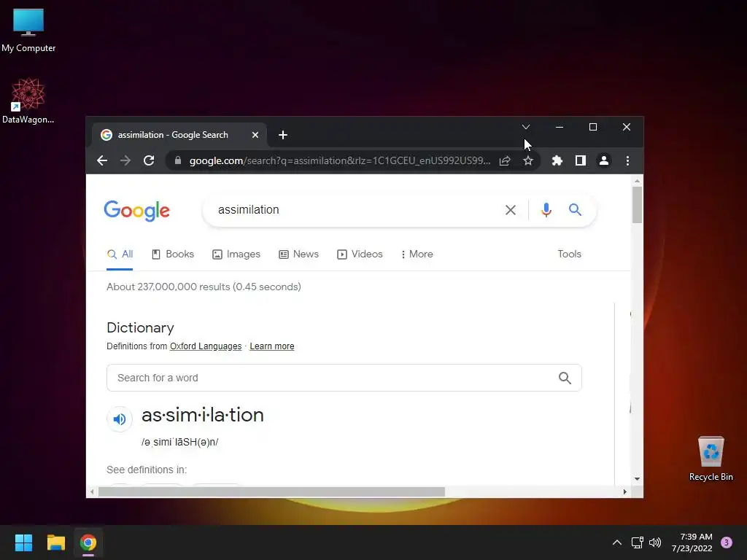Screen dimensions: 747x560
Task: Switch to the Books tab
Action: coord(172,254)
